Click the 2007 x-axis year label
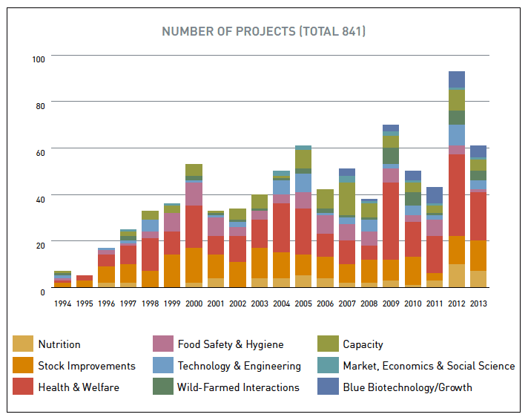The height and width of the screenshot is (420, 528). click(x=347, y=303)
